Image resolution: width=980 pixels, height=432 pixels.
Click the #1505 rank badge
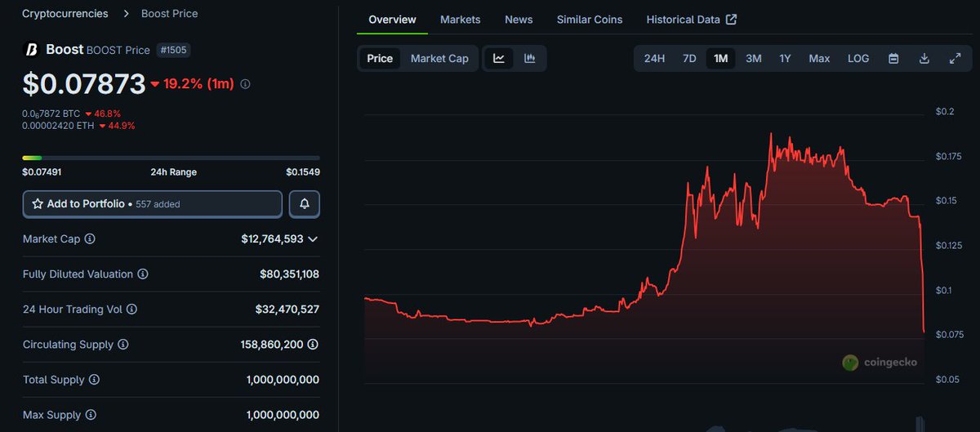[x=172, y=50]
